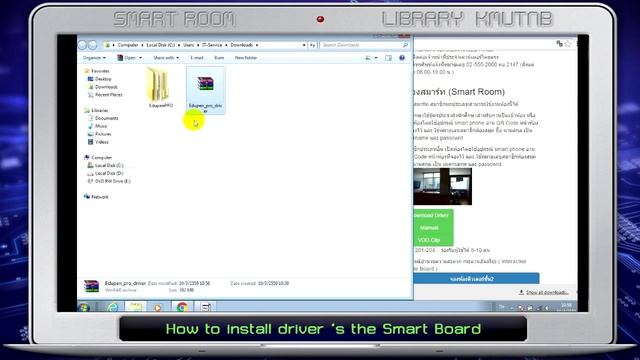The height and width of the screenshot is (360, 640).
Task: Open the Pictures library
Action: (99, 134)
